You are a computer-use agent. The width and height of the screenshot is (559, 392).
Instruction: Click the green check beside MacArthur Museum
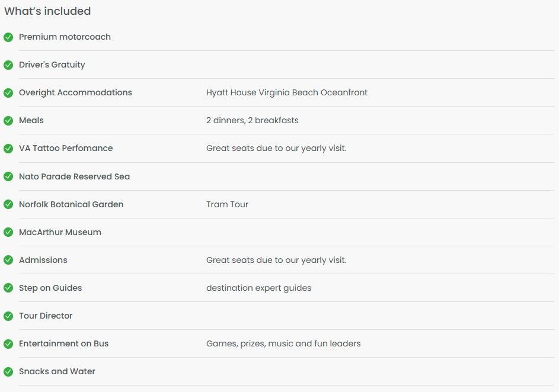point(8,232)
